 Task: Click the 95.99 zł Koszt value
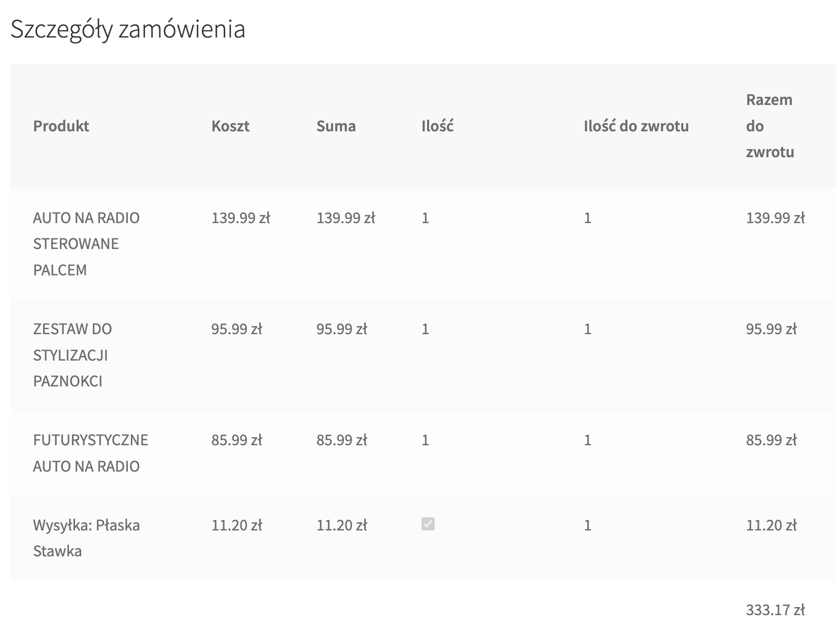point(237,329)
